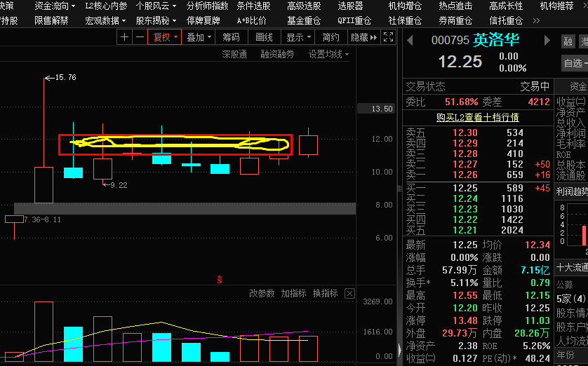Open 券商重仓 menu
The image size is (588, 366).
(x=455, y=20)
